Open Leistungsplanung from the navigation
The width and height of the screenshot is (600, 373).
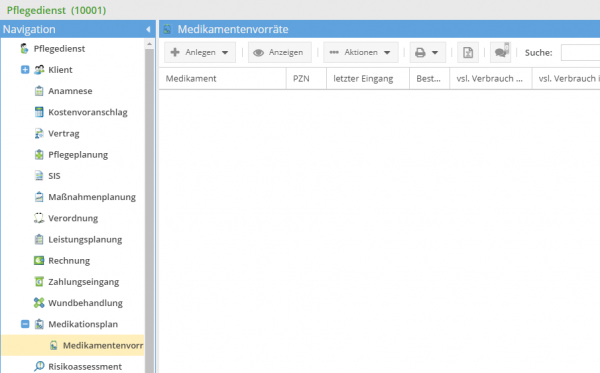tap(85, 239)
